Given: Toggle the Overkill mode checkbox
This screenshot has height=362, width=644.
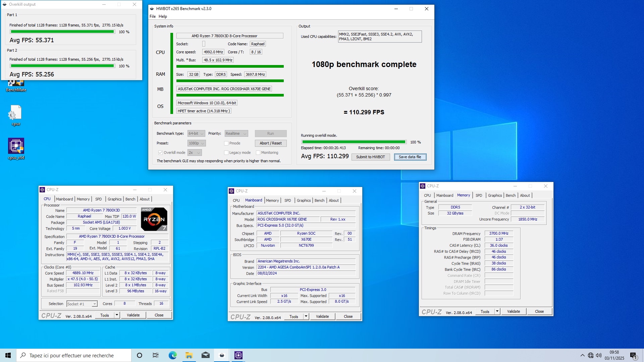Looking at the screenshot, I should click(x=160, y=153).
